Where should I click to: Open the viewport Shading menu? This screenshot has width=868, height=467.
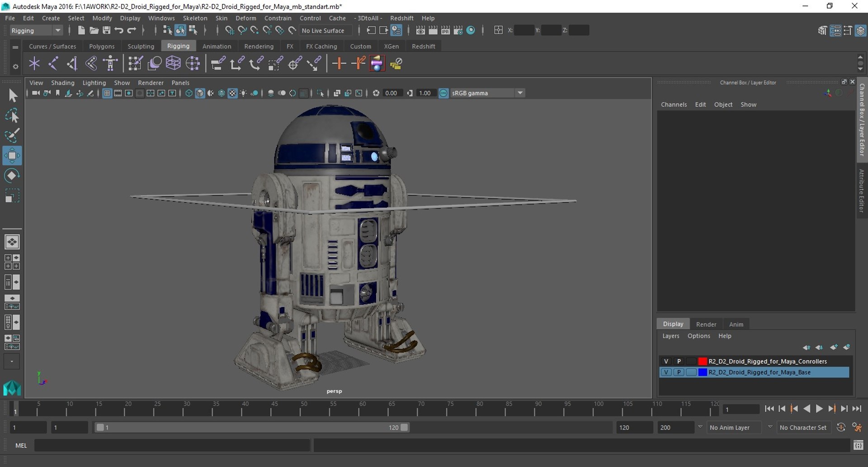pos(62,83)
